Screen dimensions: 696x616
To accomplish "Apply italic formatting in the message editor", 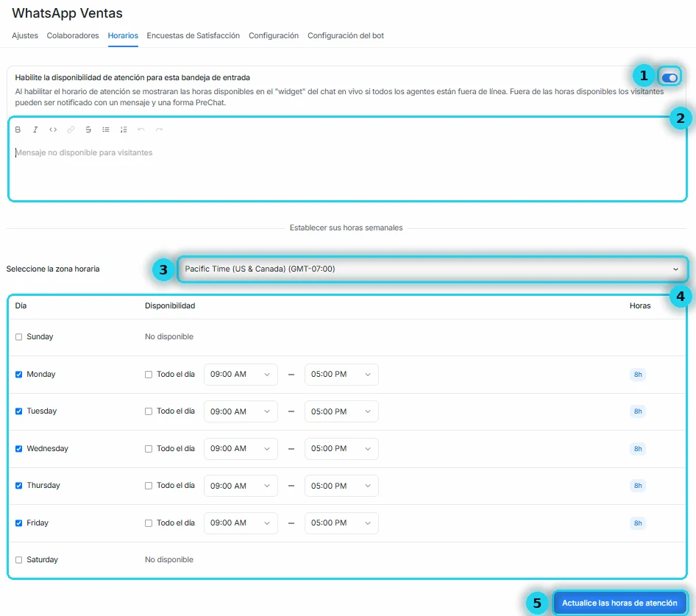I will pos(35,130).
